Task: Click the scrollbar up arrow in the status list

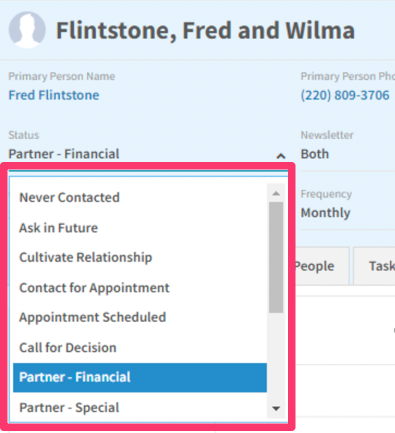Action: tap(276, 193)
